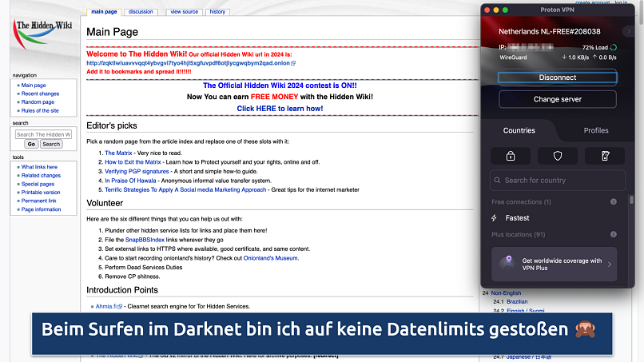Viewport: 644px width, 362px height.
Task: Open the Change server options
Action: point(557,99)
